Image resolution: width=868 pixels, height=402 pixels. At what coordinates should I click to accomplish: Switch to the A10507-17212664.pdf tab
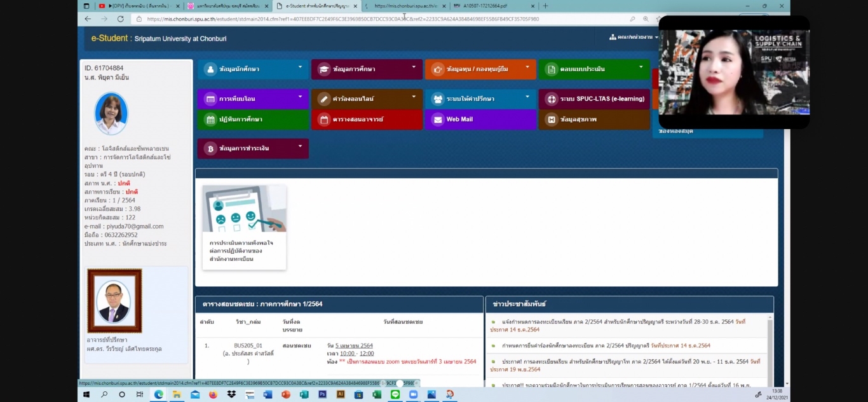tap(493, 6)
